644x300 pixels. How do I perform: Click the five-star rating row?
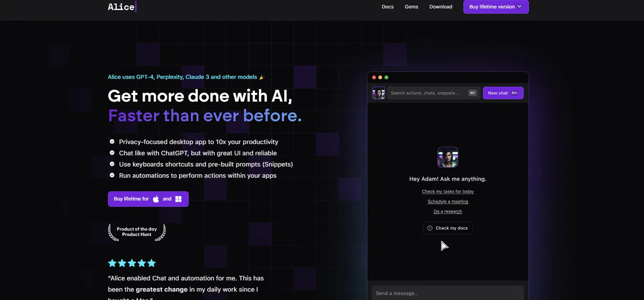pyautogui.click(x=132, y=263)
